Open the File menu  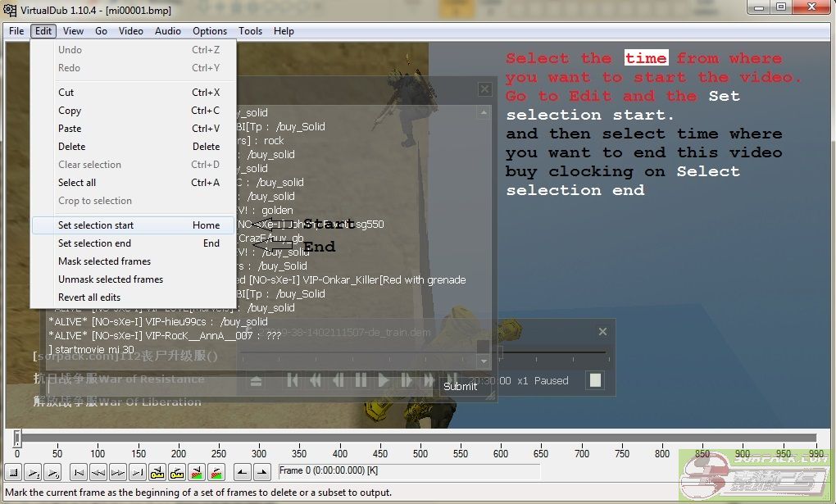(16, 31)
